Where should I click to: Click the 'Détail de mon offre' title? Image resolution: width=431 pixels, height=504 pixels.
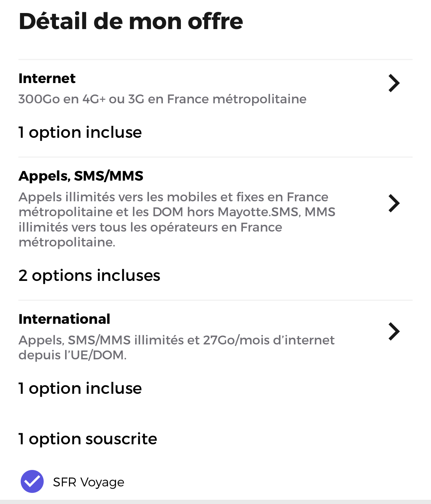click(131, 21)
